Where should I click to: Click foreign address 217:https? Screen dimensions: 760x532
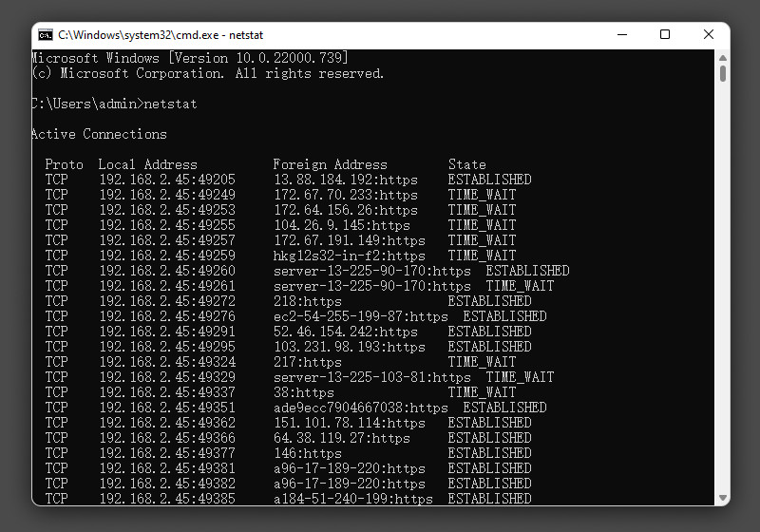click(308, 362)
